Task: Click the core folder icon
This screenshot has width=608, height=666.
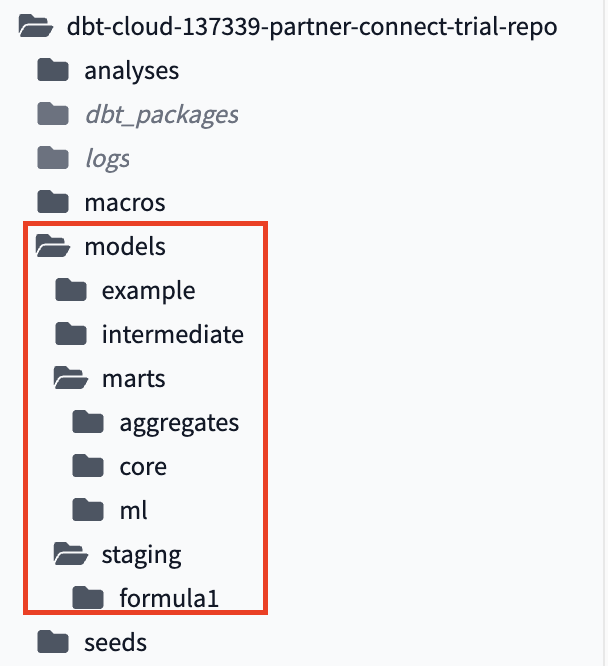Action: [88, 466]
